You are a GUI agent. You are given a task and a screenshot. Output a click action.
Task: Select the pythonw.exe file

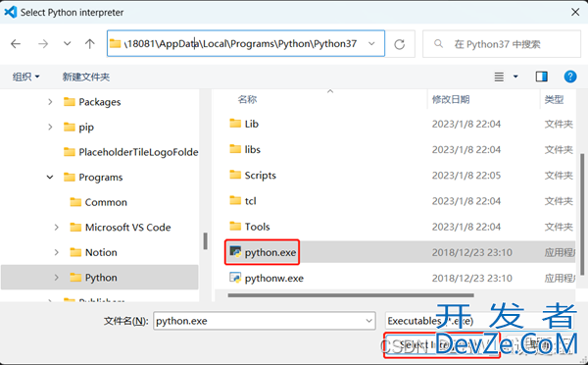pos(274,279)
